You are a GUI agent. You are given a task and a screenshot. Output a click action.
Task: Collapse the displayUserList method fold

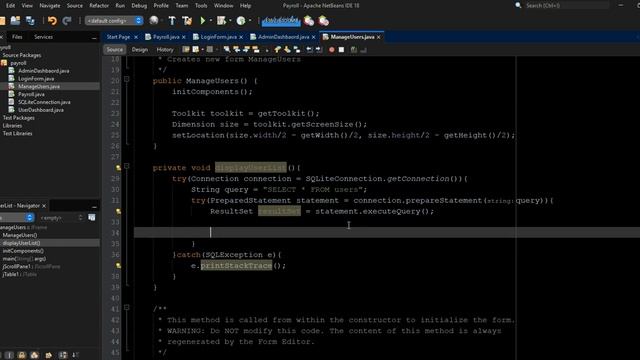(127, 166)
